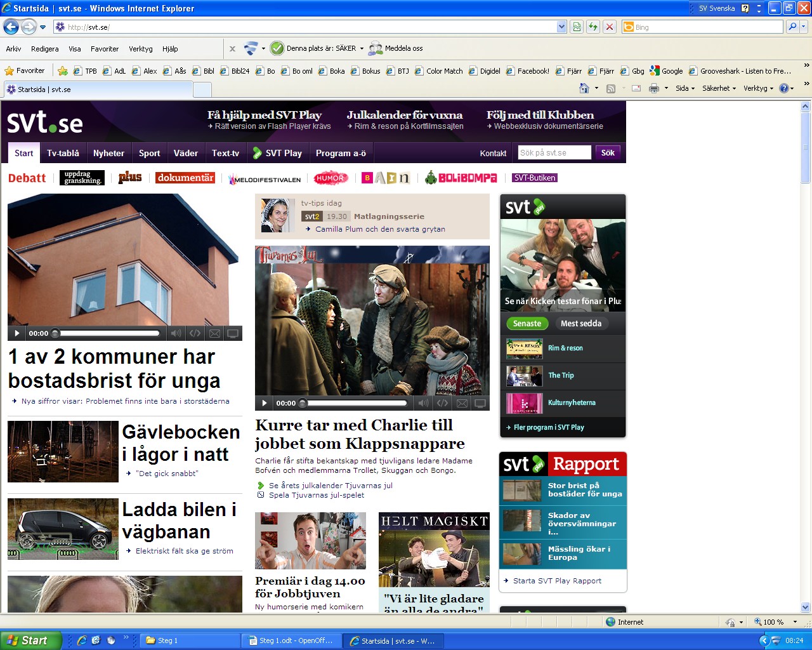The image size is (812, 650).
Task: Open the Verktyg command bar dropdown
Action: [x=758, y=88]
